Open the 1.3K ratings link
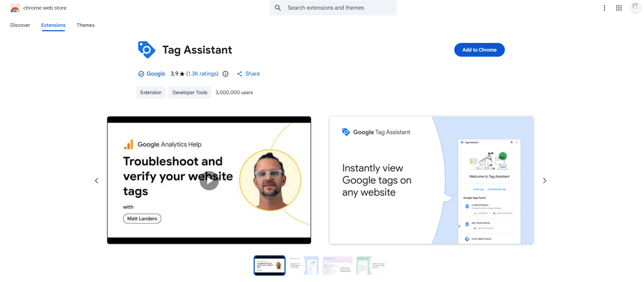The height and width of the screenshot is (282, 644). tap(202, 74)
